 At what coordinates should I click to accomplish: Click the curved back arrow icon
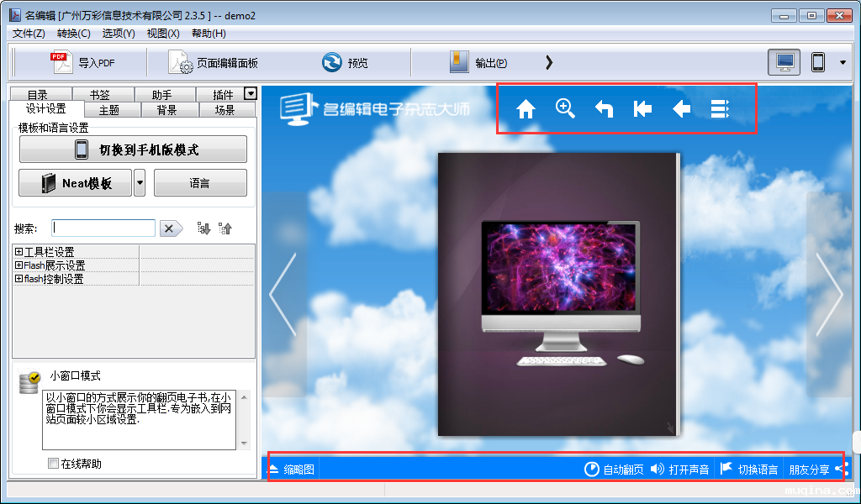pos(604,109)
